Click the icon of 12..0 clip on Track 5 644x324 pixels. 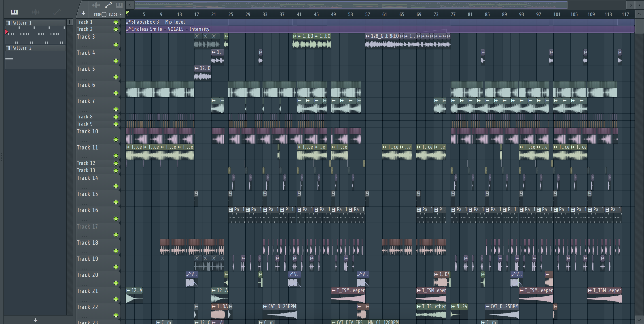pos(197,68)
